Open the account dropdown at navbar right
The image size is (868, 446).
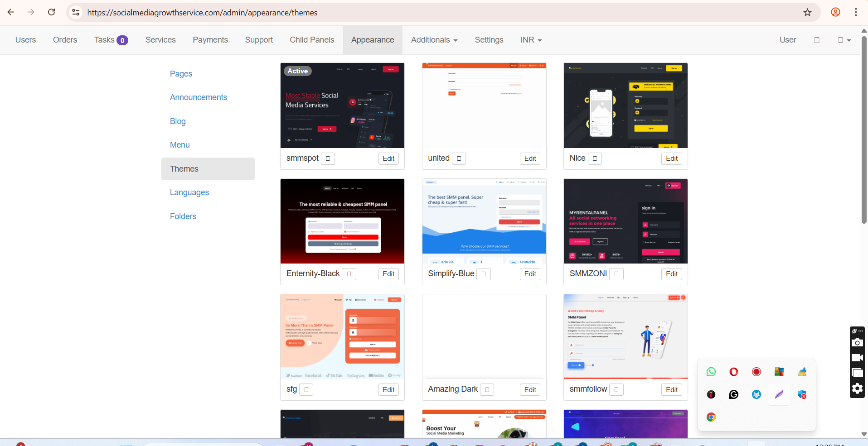pos(844,40)
